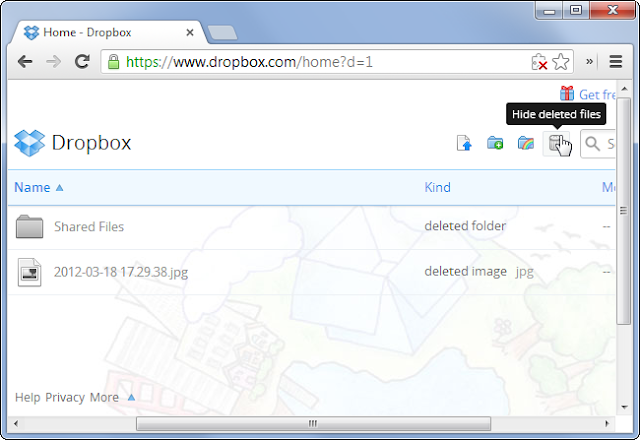Bookmark this page with the star icon
Screen dimensions: 640x440
click(x=561, y=62)
